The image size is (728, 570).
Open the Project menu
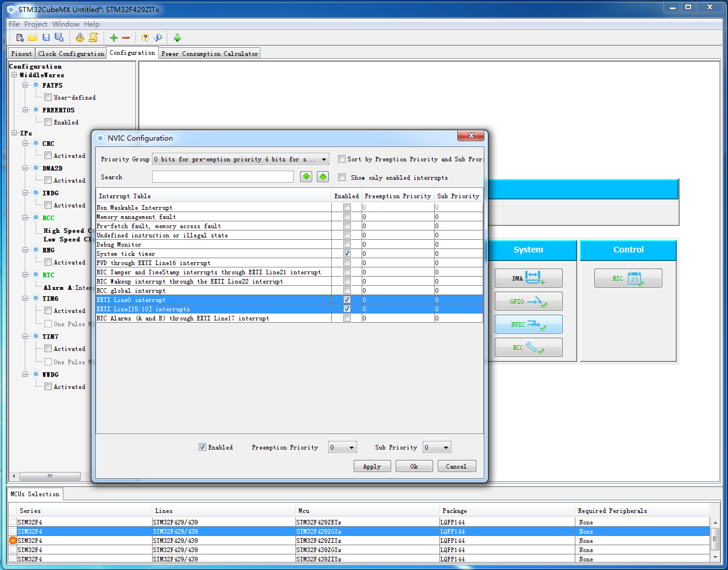click(36, 24)
